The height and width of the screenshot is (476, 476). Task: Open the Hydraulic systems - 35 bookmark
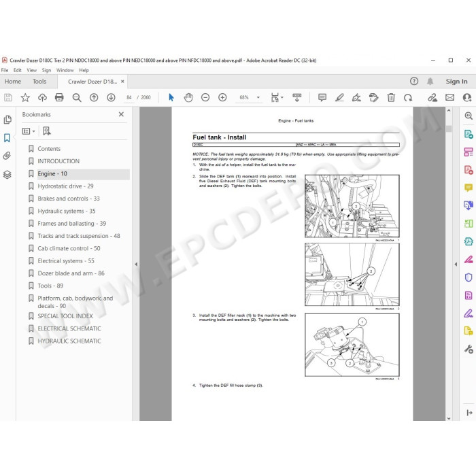67,211
